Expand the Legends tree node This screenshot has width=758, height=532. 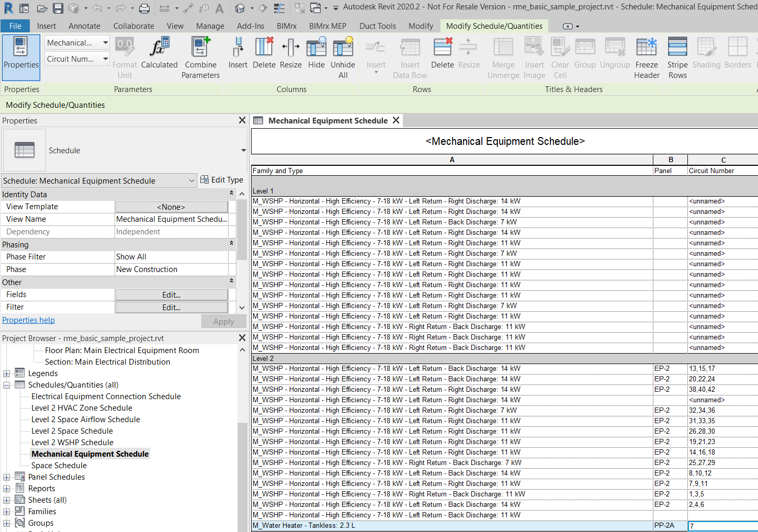6,373
